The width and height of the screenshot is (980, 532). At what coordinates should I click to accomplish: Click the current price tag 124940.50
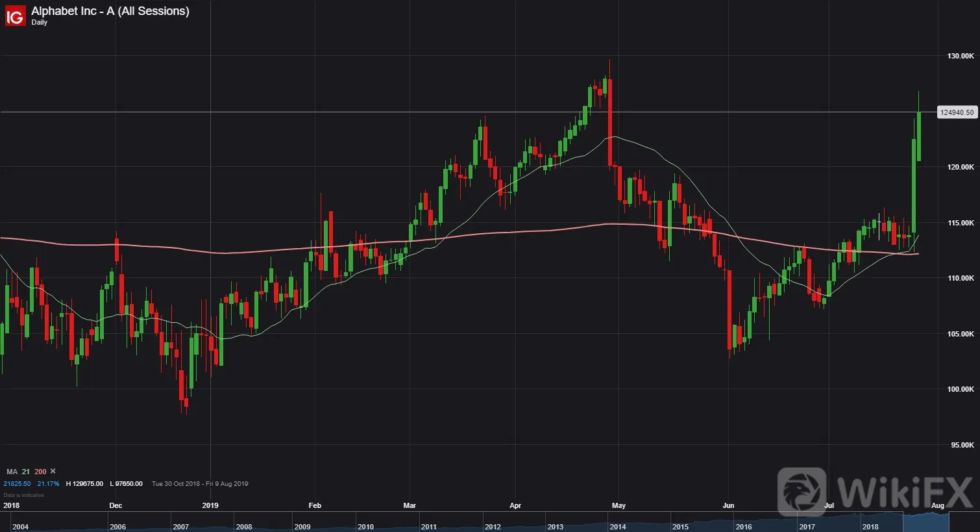point(957,112)
